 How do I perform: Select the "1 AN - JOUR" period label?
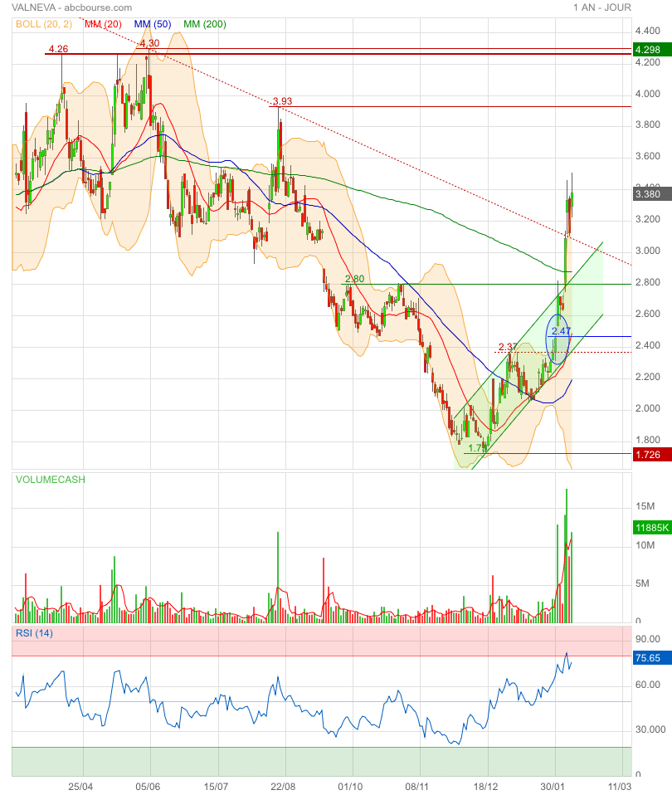point(602,7)
